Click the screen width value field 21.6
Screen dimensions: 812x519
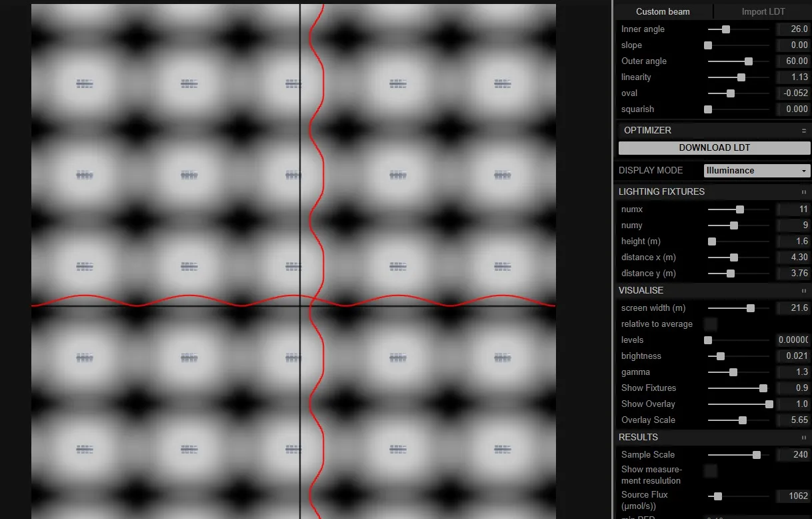pyautogui.click(x=793, y=308)
